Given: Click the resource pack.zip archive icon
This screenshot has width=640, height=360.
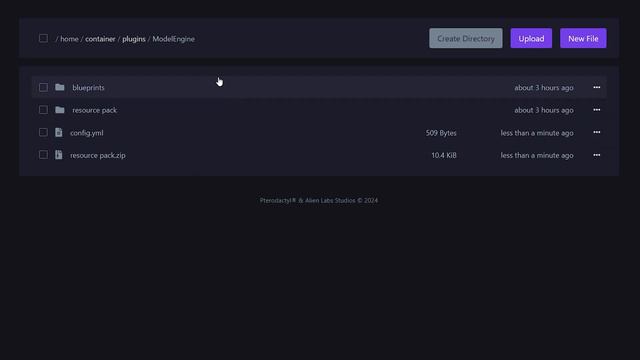Looking at the screenshot, I should [x=59, y=155].
